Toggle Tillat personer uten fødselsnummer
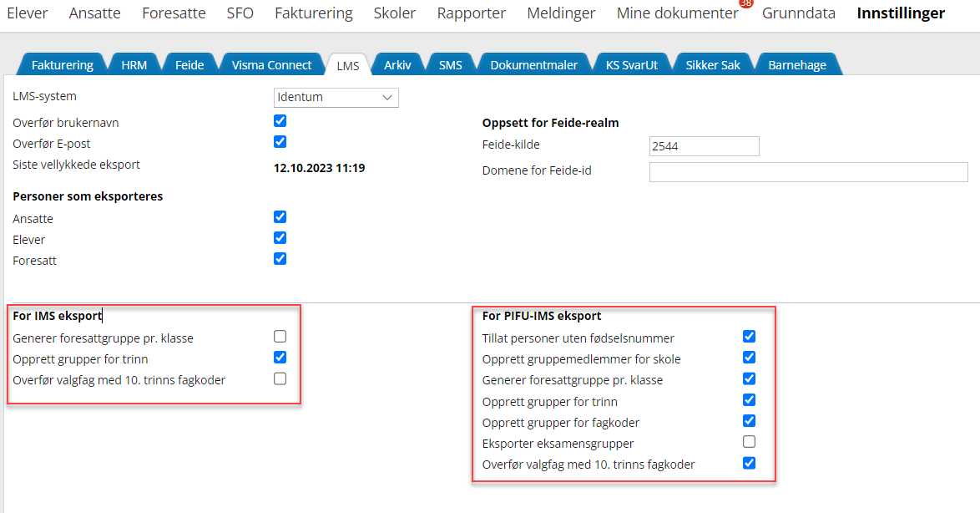Screen dimensions: 980x513 (749, 337)
